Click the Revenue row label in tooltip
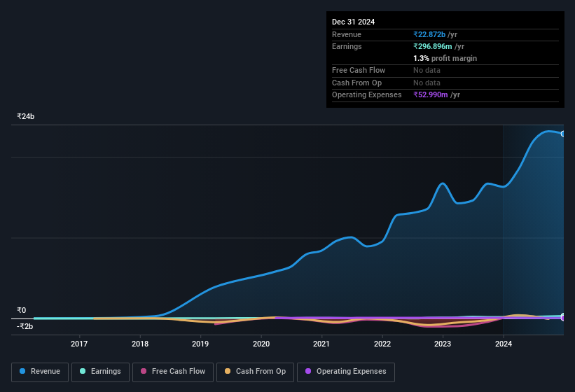 [x=347, y=34]
